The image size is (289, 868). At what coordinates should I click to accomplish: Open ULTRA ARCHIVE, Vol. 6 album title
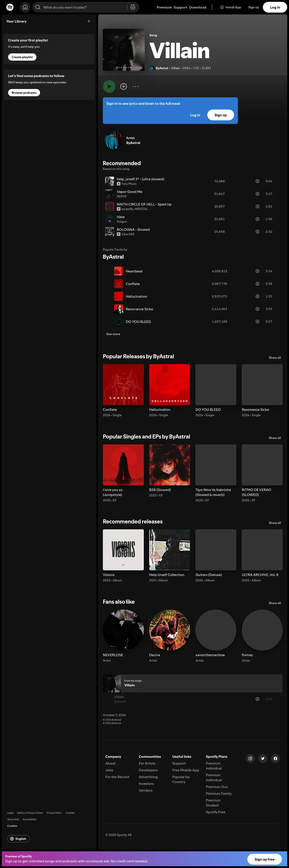260,575
